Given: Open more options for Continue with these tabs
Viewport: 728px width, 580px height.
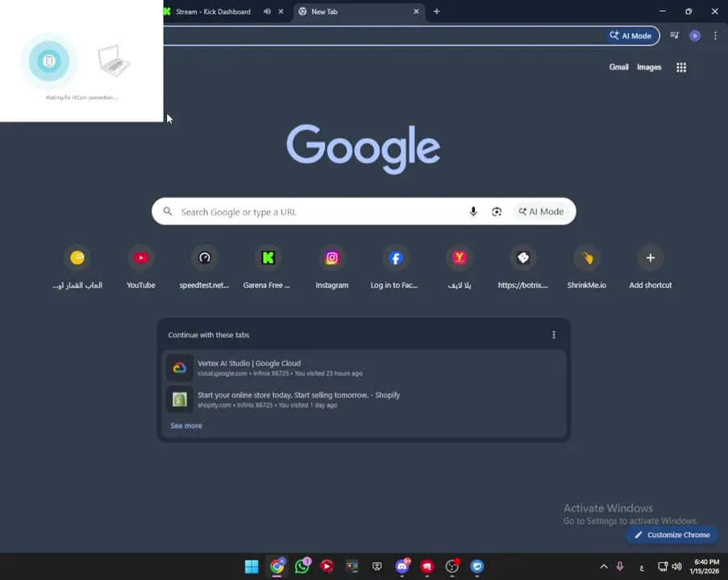Looking at the screenshot, I should pos(553,334).
